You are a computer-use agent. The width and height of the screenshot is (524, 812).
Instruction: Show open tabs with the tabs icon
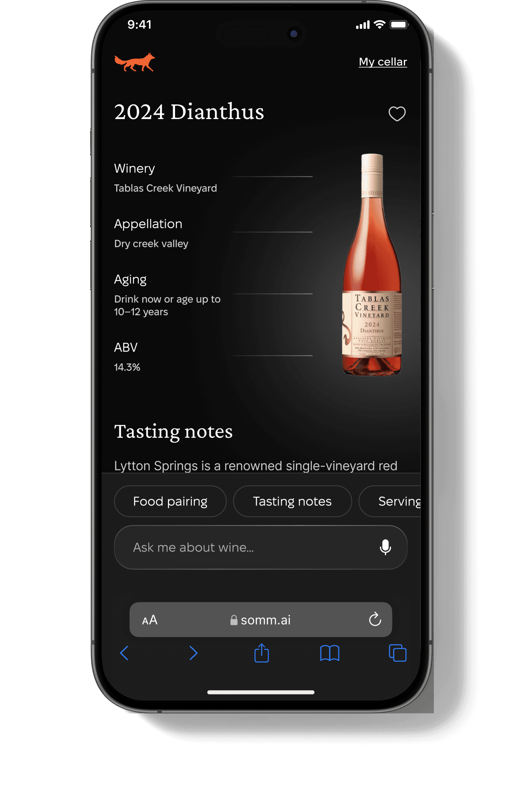[x=398, y=653]
